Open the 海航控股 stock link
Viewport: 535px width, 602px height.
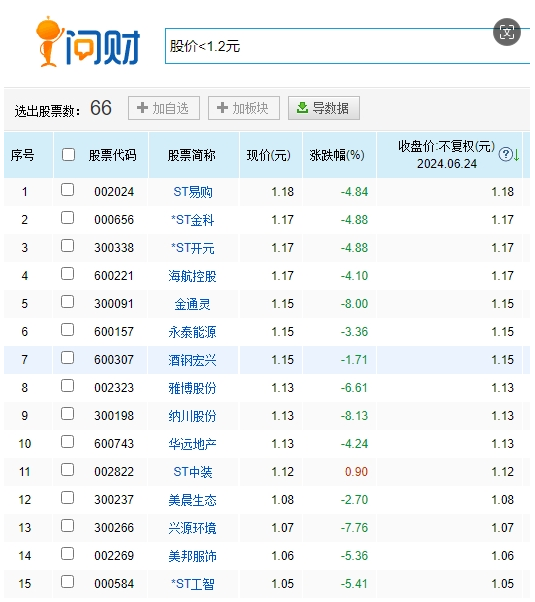tap(192, 276)
